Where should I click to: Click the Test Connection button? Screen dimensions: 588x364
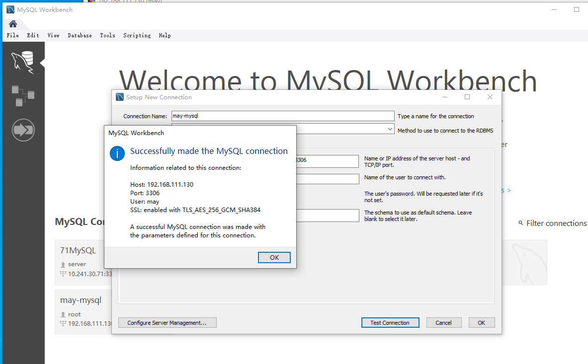click(x=390, y=322)
